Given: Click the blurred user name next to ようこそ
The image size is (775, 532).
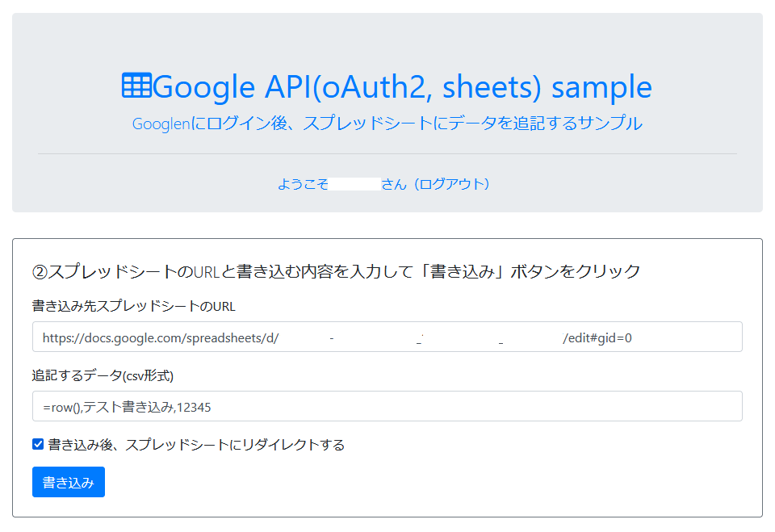Looking at the screenshot, I should click(x=356, y=184).
